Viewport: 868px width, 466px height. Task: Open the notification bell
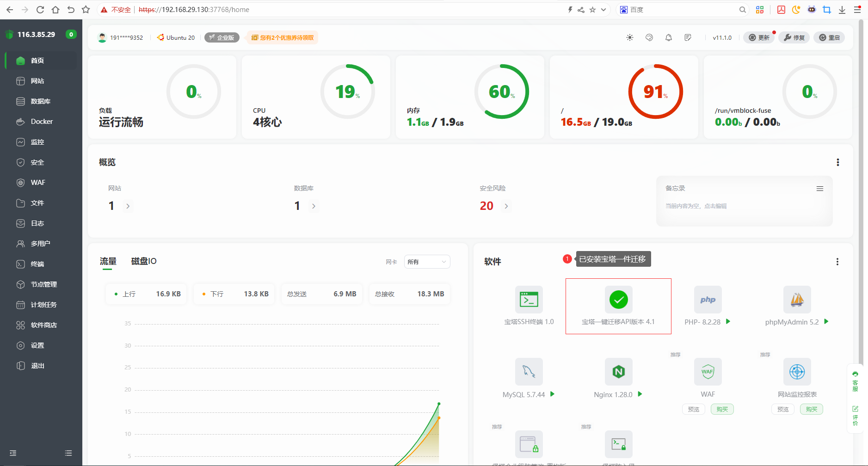(x=669, y=37)
